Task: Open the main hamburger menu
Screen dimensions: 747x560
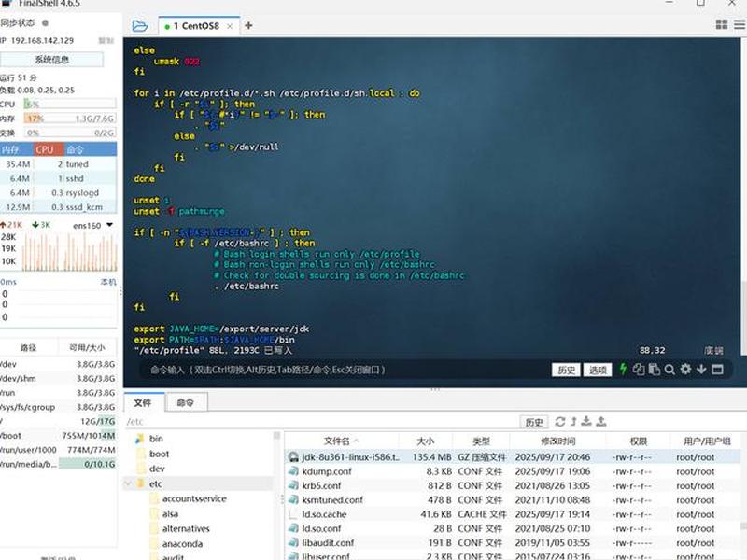Action: [x=740, y=25]
